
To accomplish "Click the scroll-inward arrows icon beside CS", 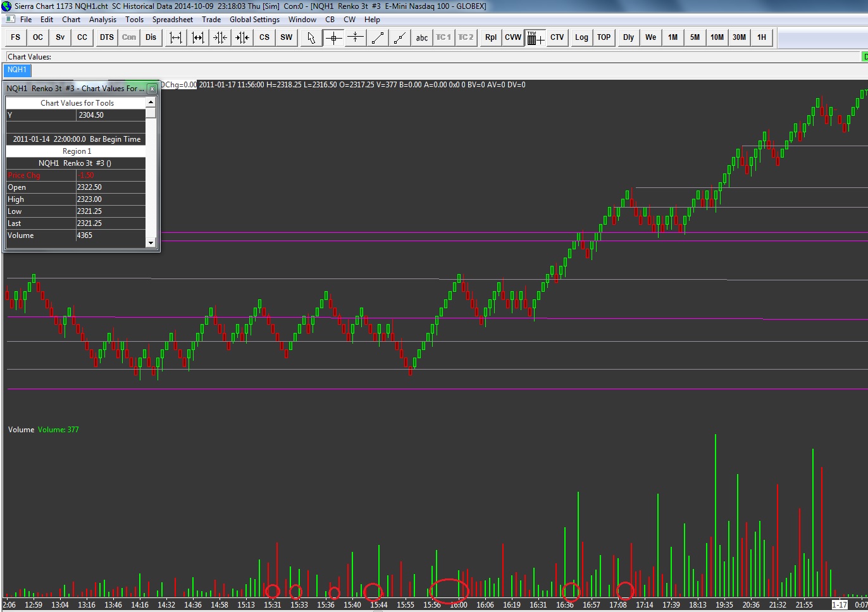I will pyautogui.click(x=242, y=37).
